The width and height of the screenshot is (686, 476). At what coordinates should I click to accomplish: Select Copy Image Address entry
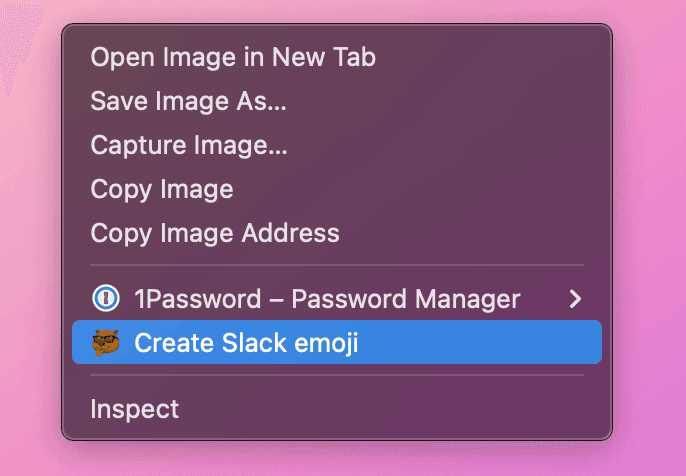point(215,233)
